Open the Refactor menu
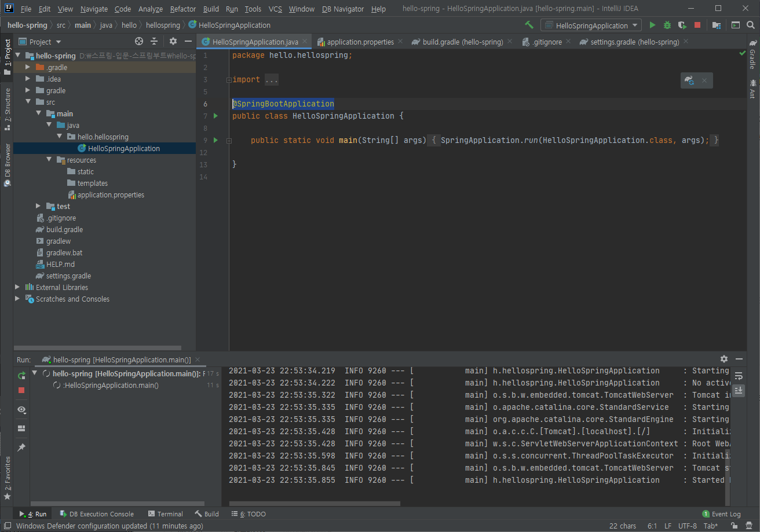The height and width of the screenshot is (532, 760). coord(183,9)
